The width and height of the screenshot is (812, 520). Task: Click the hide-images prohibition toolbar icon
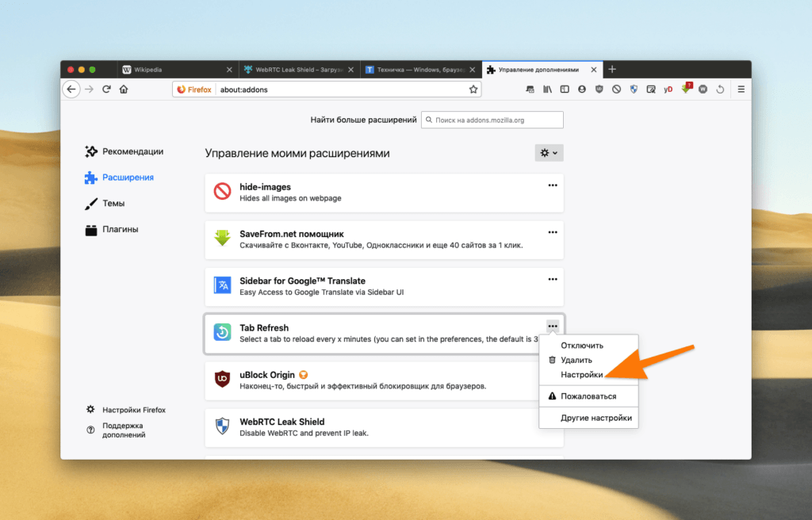point(616,89)
